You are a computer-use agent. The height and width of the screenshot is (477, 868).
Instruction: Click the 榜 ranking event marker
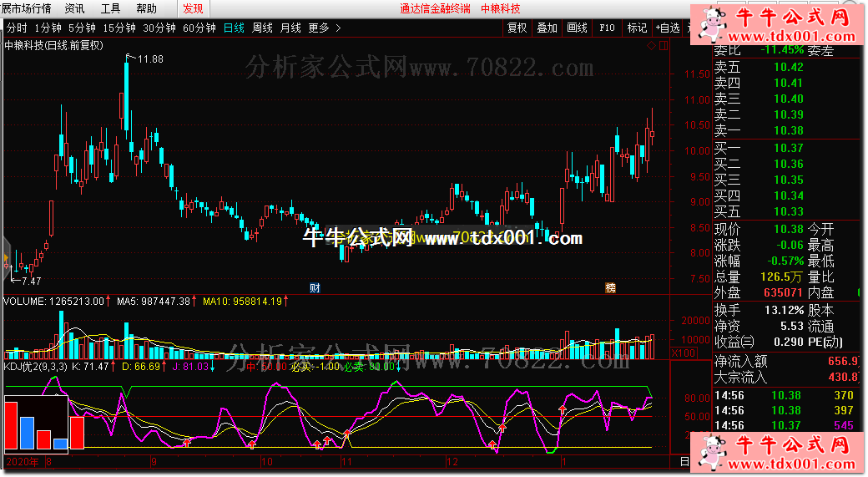(x=610, y=287)
